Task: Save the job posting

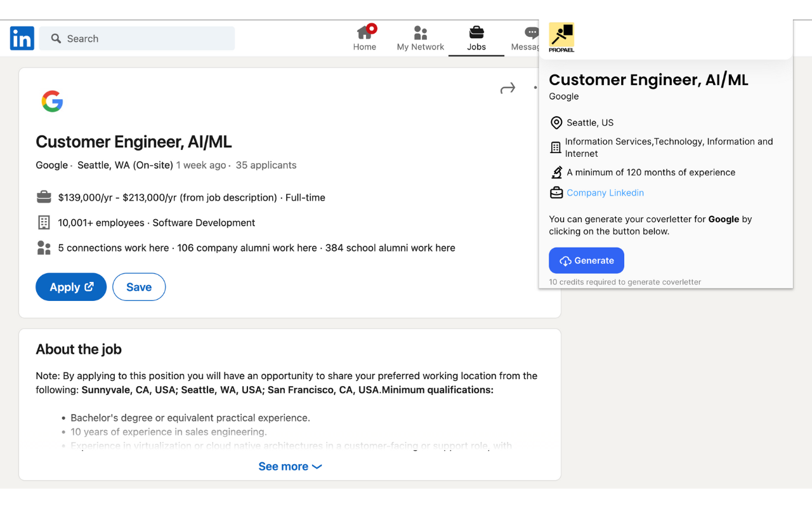Action: click(139, 287)
